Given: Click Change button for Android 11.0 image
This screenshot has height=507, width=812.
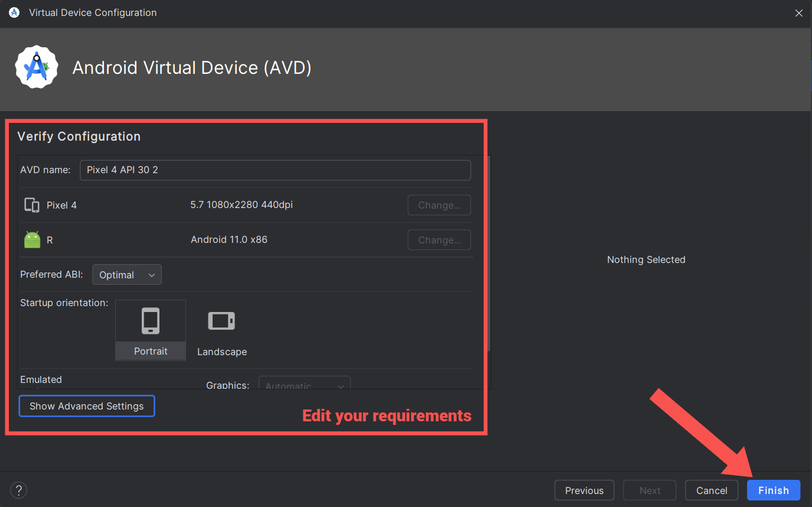Looking at the screenshot, I should coord(439,240).
